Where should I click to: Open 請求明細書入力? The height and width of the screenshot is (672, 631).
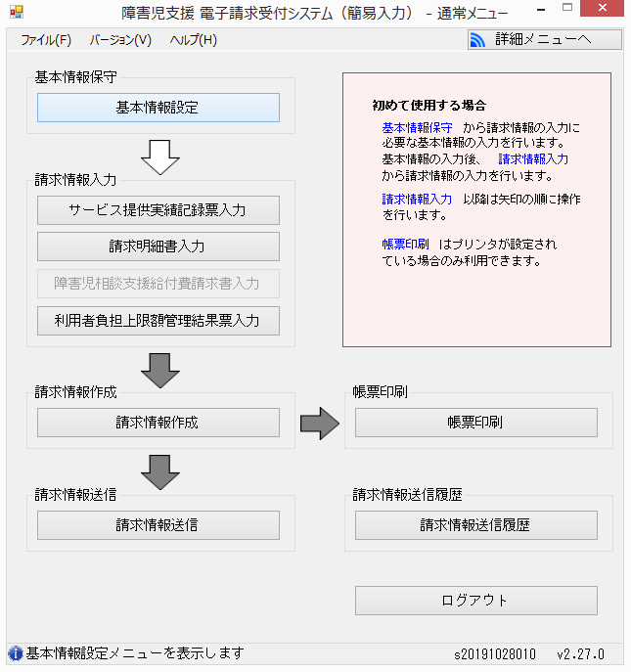[x=158, y=246]
